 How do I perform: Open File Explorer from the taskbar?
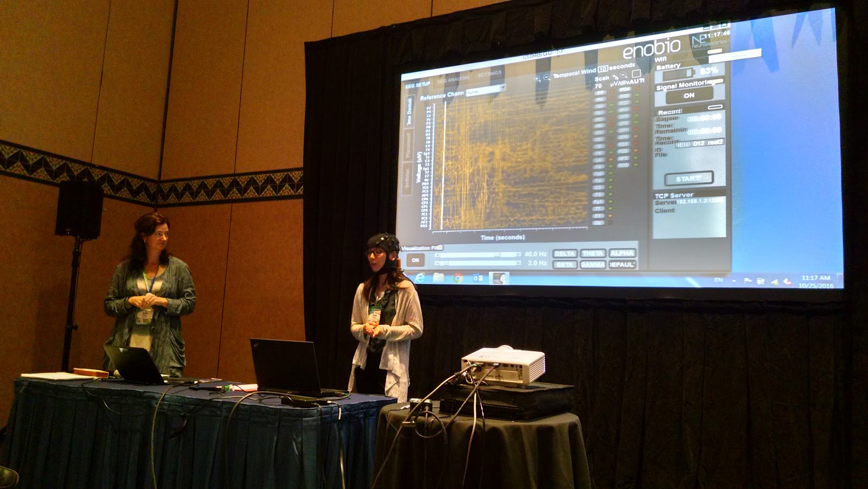438,278
